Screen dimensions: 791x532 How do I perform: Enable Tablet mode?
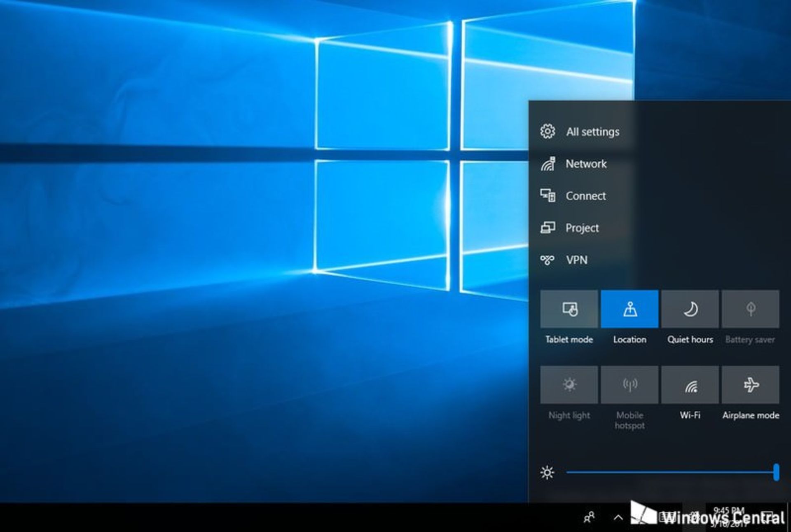pos(569,309)
